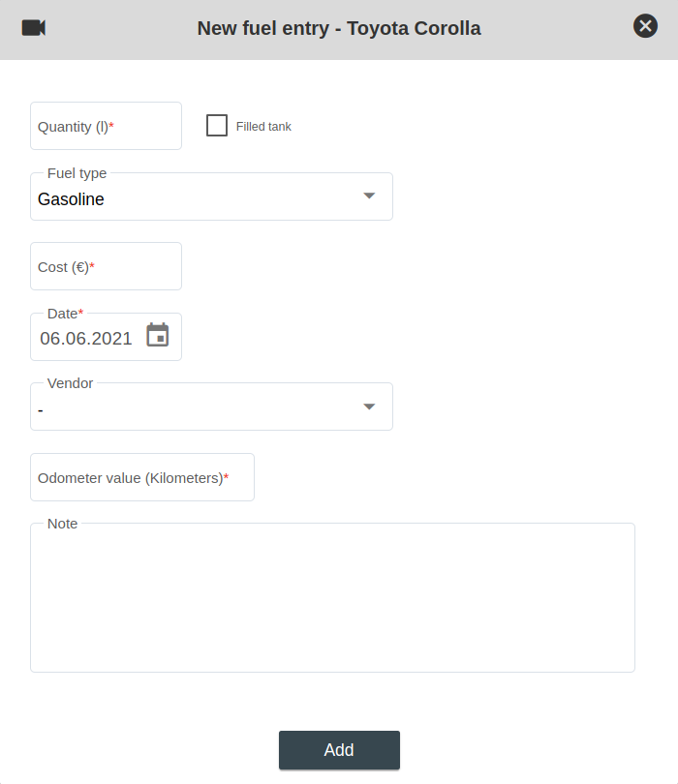Click the Filled tank label text

(263, 127)
